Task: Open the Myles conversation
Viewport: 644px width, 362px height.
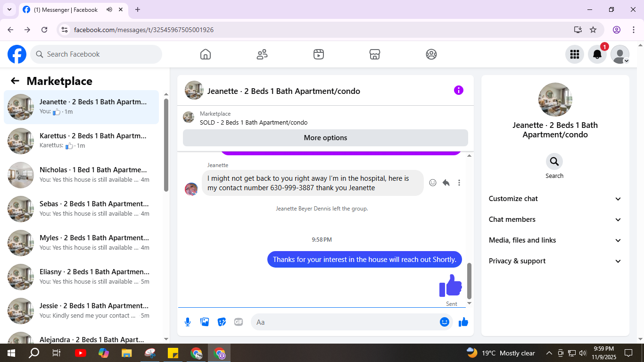Action: coord(82,243)
